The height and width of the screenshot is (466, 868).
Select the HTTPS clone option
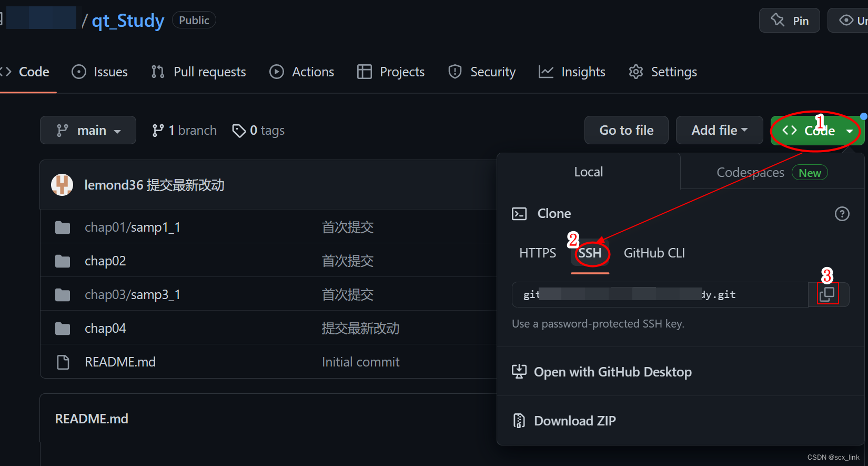(538, 253)
